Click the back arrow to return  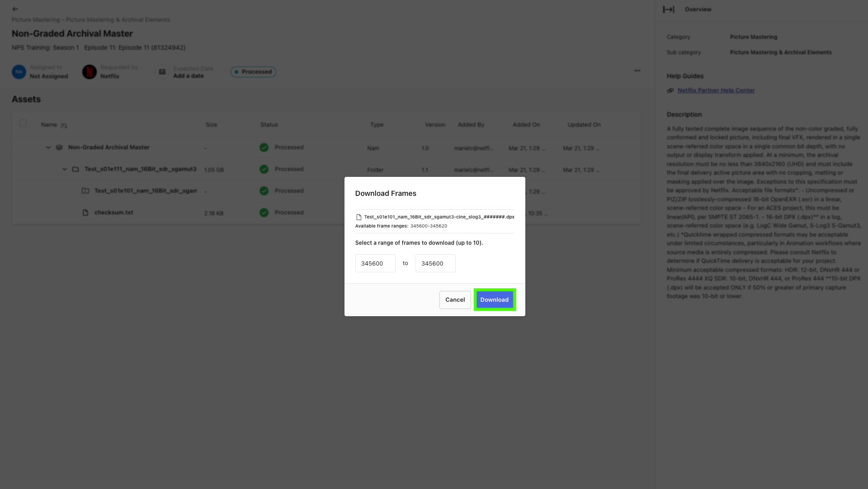[15, 9]
